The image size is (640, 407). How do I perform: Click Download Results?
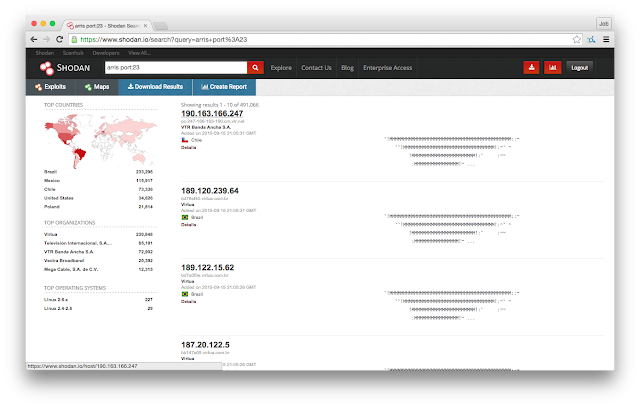click(x=155, y=87)
